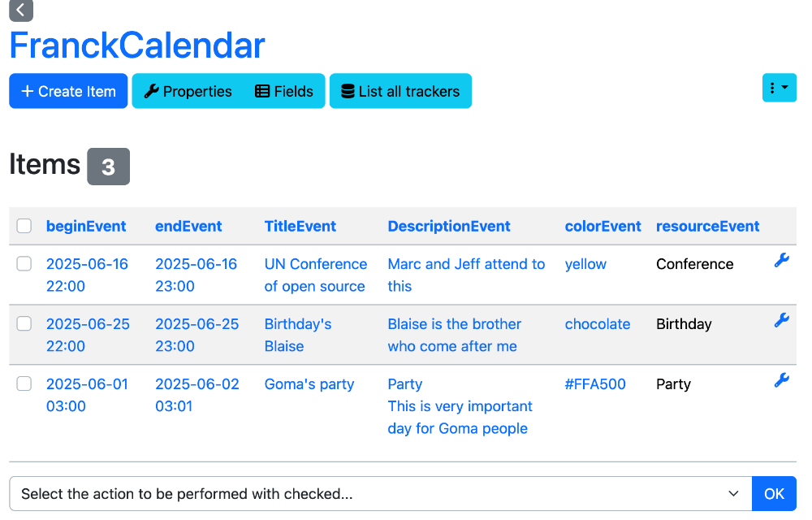Open the three-dots actions dropdown menu
Image resolution: width=812 pixels, height=520 pixels.
point(779,88)
